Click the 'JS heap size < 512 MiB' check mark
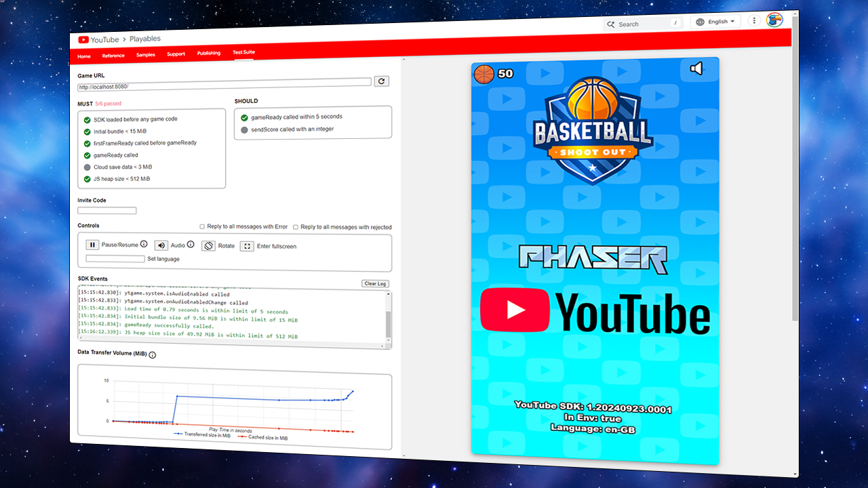 [x=87, y=180]
